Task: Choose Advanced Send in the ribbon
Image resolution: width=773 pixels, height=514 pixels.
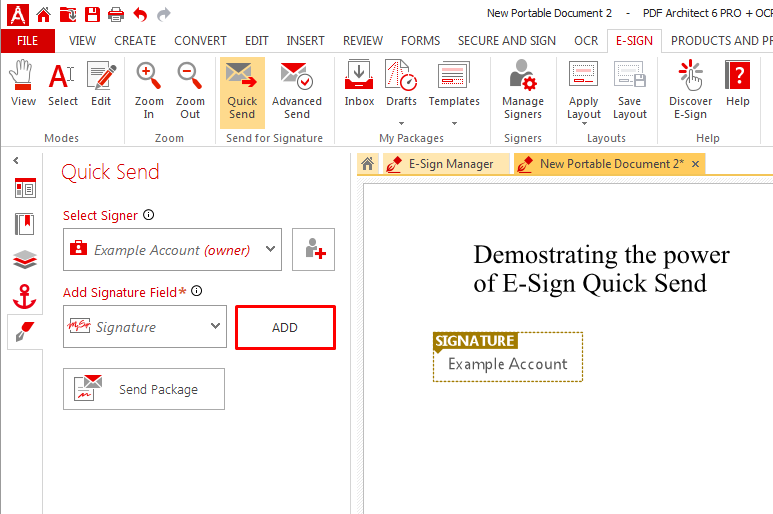Action: pos(297,91)
